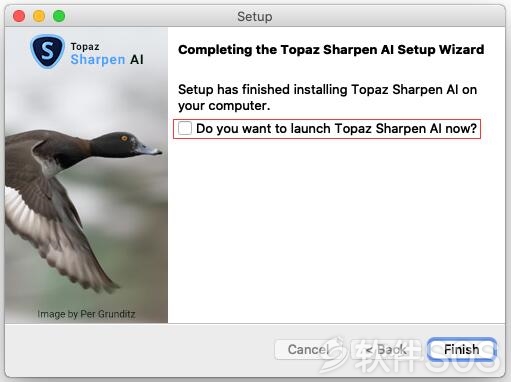The image size is (511, 382).
Task: Zoom the Setup window with green button
Action: [x=59, y=16]
